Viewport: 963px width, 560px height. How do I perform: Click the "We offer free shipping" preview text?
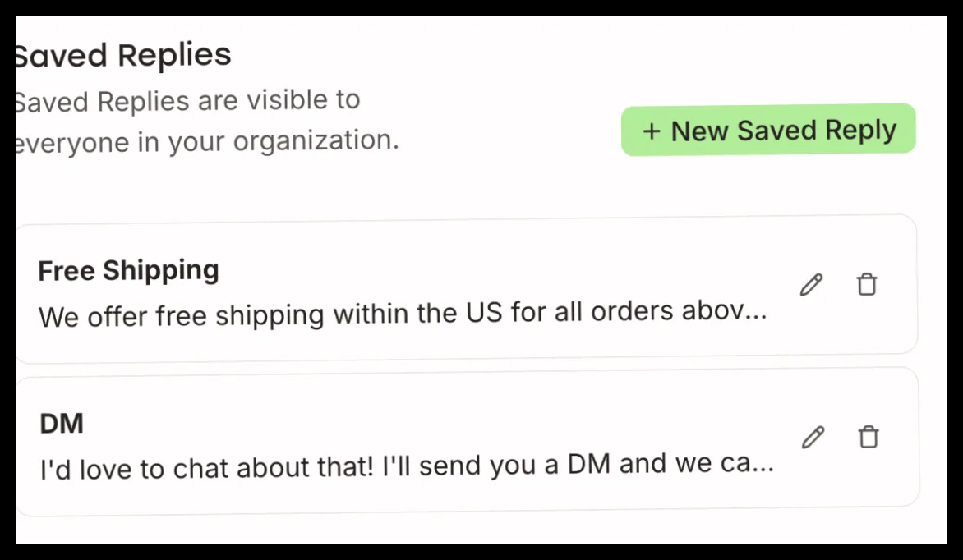(x=403, y=314)
